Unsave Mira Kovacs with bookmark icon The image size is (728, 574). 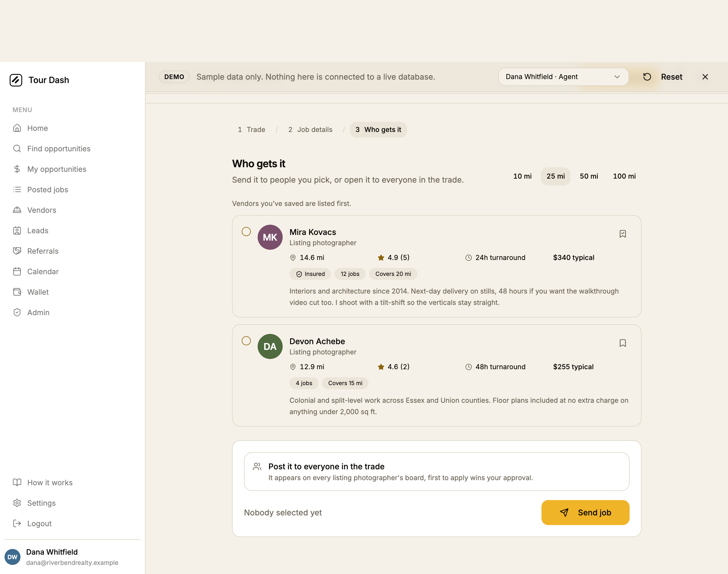click(x=622, y=234)
